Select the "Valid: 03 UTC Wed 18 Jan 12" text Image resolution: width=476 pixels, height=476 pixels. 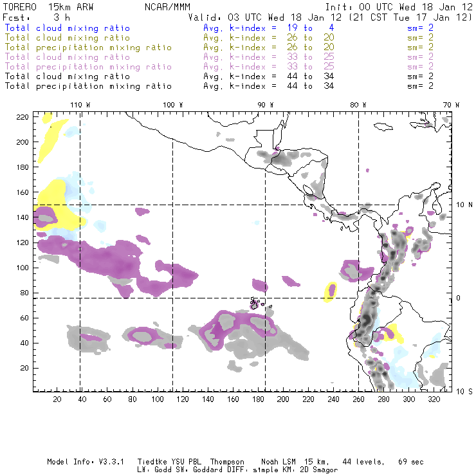265,17
